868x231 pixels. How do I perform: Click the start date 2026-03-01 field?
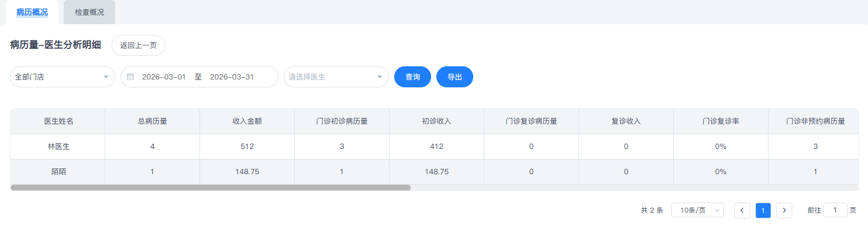[x=164, y=77]
